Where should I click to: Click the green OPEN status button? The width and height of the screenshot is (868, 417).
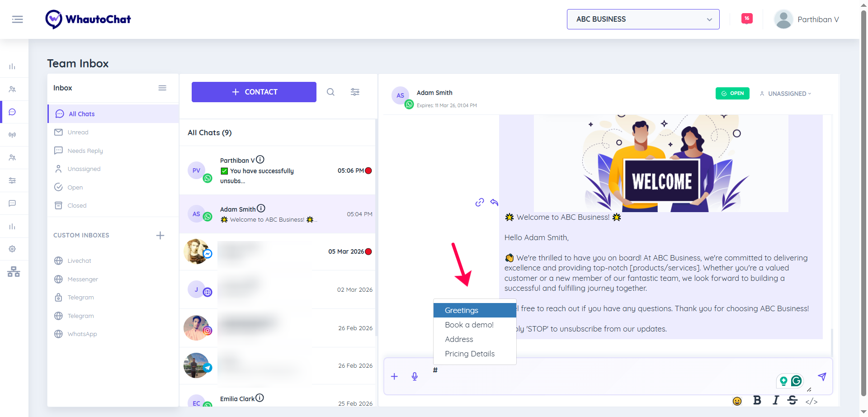tap(732, 94)
